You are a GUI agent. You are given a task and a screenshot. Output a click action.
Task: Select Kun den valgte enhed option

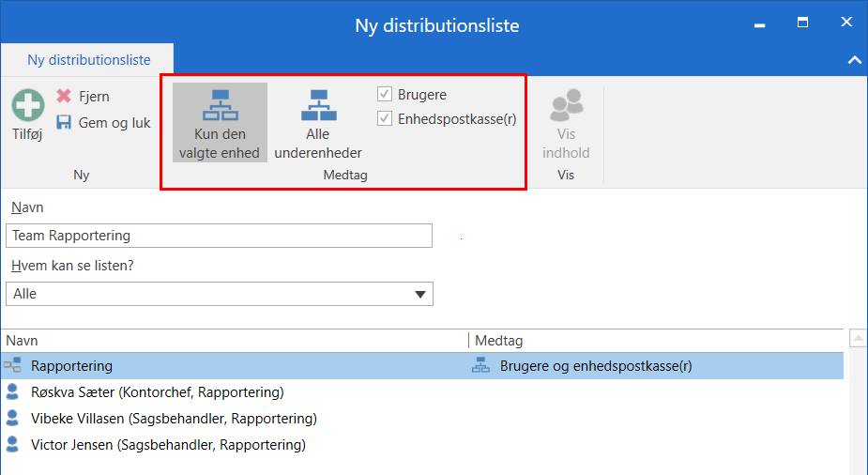pos(220,122)
